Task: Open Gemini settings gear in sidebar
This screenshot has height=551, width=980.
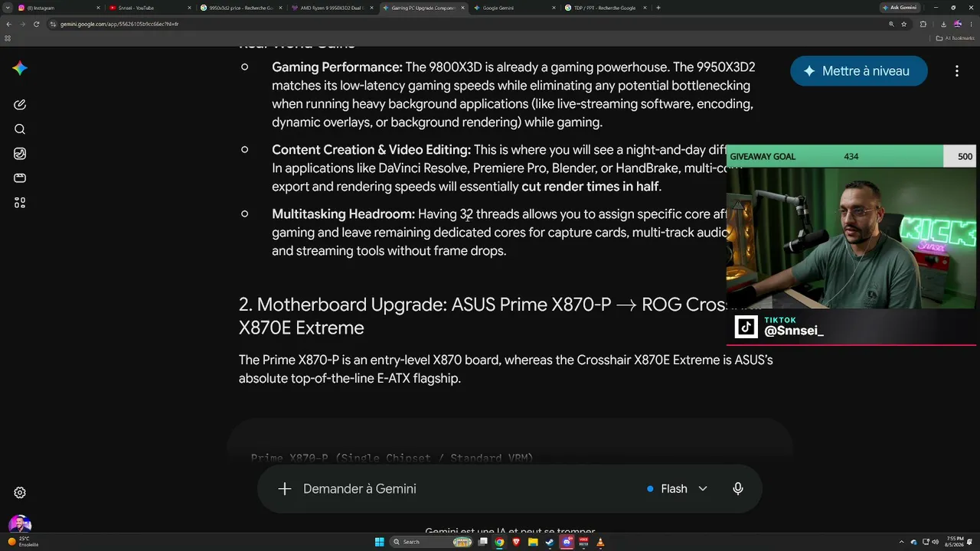Action: point(21,493)
